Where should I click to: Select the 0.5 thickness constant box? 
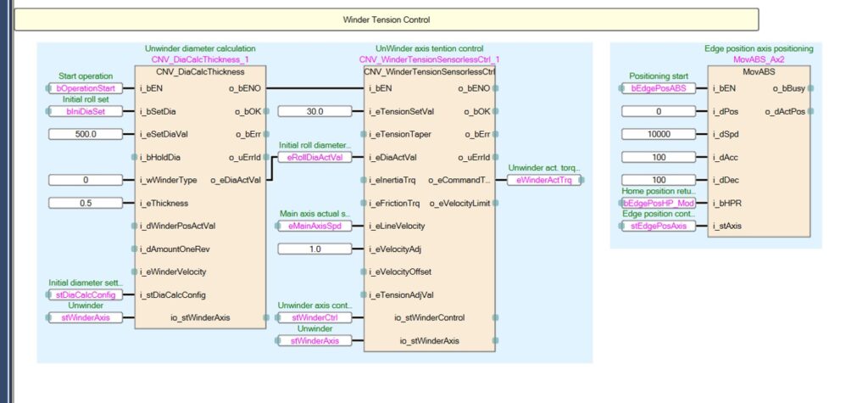tap(85, 203)
